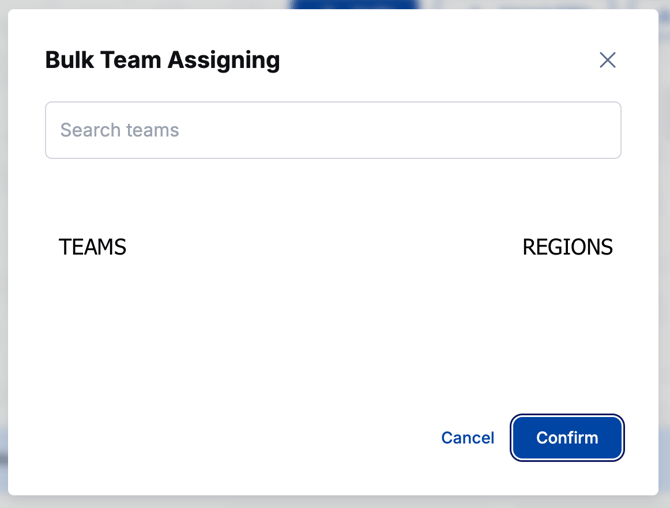Viewport: 670px width, 508px height.
Task: Click the blue Confirm button
Action: (x=567, y=438)
